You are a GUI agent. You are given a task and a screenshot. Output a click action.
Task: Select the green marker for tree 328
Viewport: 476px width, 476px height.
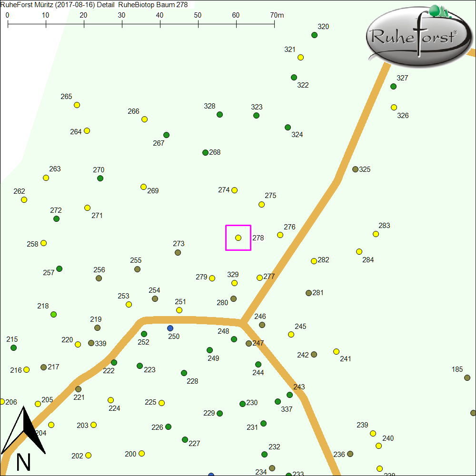220,115
